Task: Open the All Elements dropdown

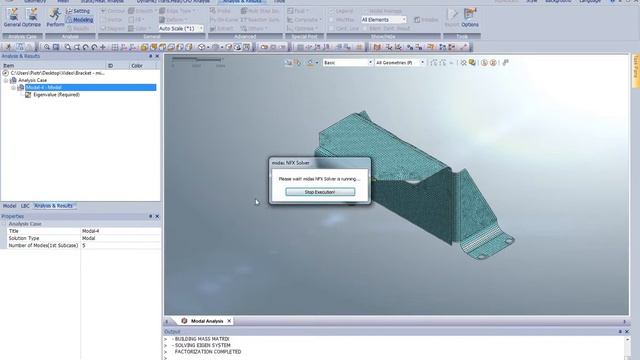Action: 383,20
